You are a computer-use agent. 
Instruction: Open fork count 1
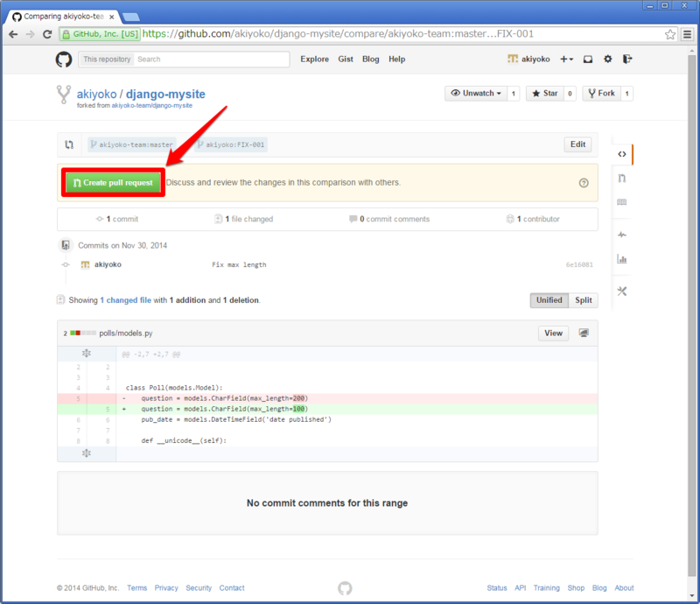tap(626, 94)
